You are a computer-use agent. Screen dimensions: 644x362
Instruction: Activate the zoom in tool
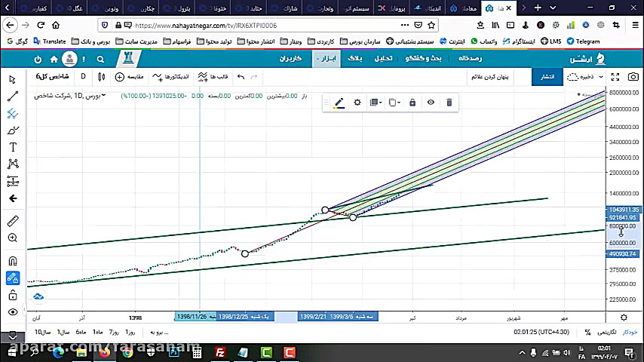coord(13,238)
